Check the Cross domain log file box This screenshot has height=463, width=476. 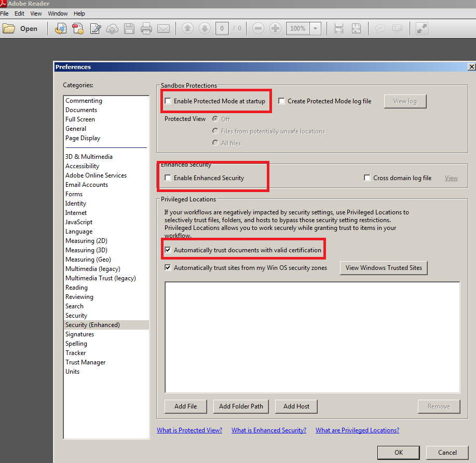[x=368, y=178]
